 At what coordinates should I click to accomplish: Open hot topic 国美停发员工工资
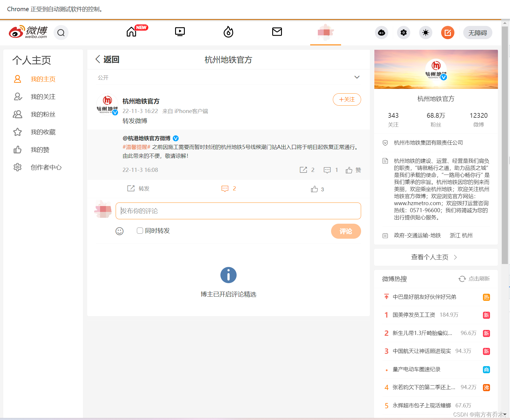414,315
